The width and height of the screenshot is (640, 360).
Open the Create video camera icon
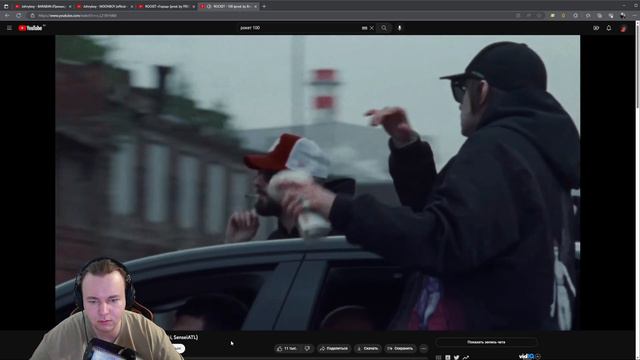pyautogui.click(x=596, y=28)
